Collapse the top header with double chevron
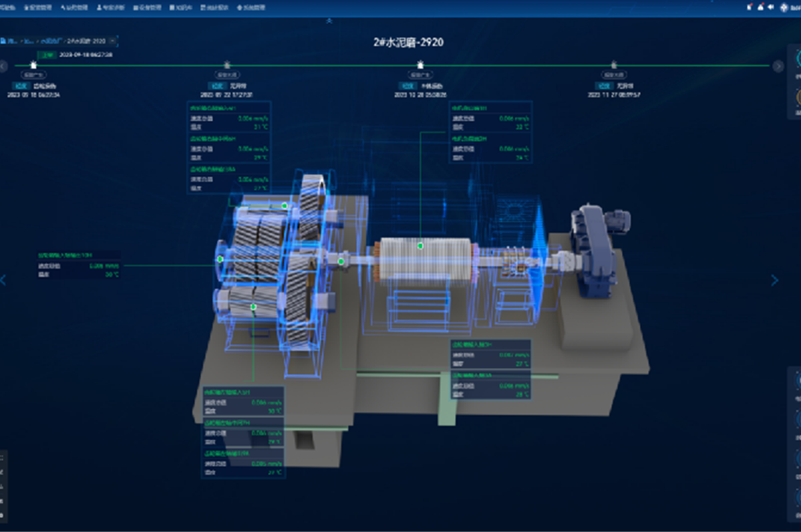The width and height of the screenshot is (801, 532). tap(329, 21)
